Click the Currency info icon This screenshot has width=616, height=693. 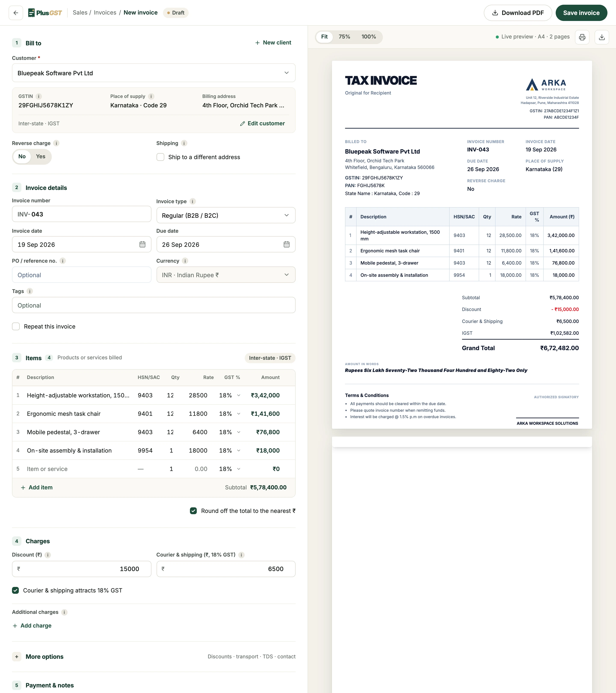(185, 261)
